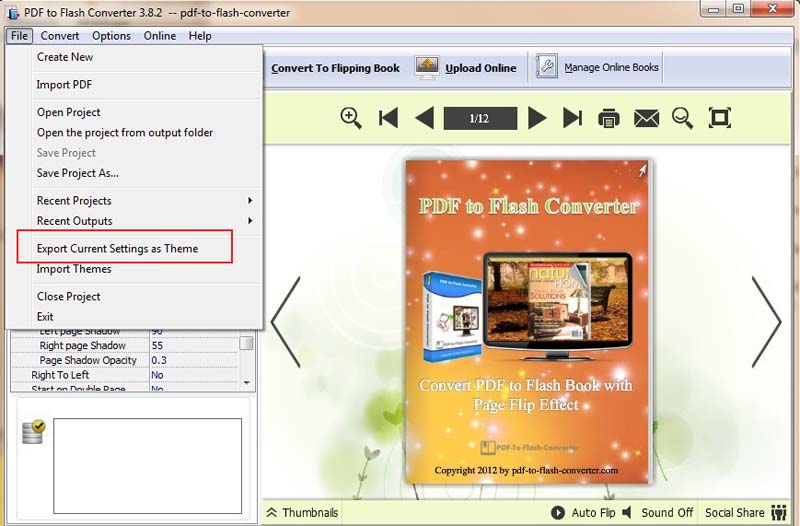Go to next page with right triangle
Screen dimensions: 800x526
pyautogui.click(x=537, y=118)
